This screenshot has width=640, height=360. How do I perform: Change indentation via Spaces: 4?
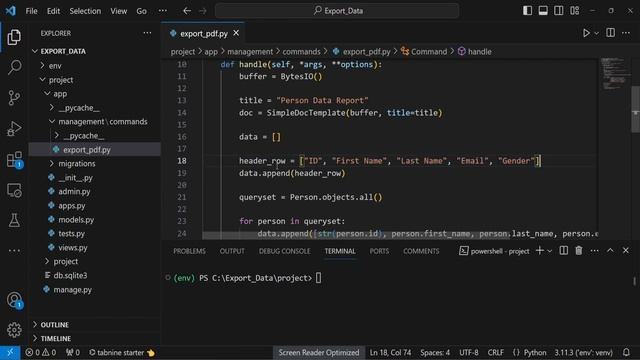click(435, 353)
